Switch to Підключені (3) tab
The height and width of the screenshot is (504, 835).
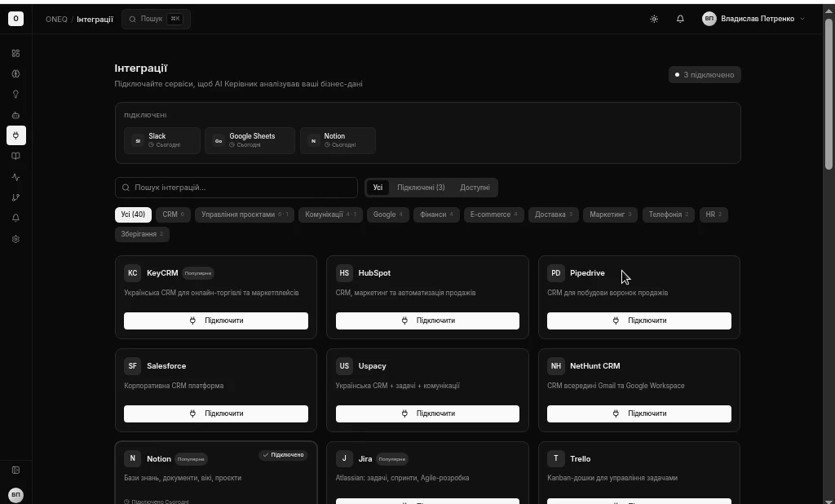(421, 188)
